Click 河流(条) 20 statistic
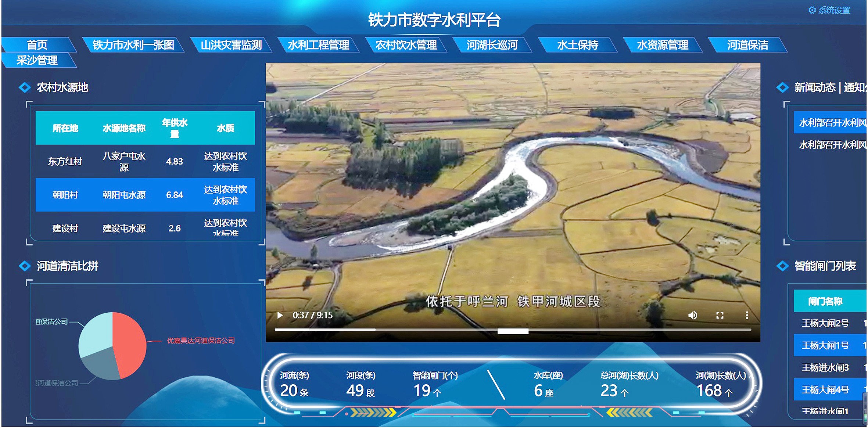Image resolution: width=868 pixels, height=428 pixels. (294, 384)
